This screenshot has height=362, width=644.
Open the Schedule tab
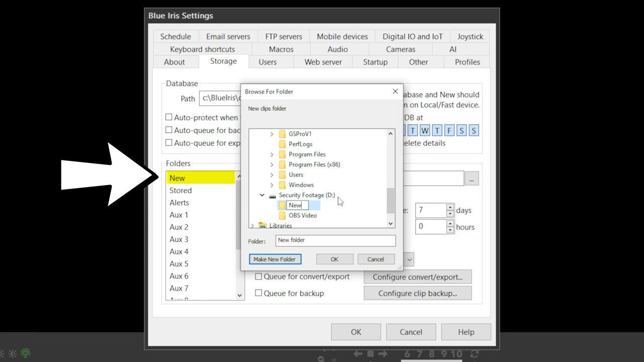tap(176, 37)
